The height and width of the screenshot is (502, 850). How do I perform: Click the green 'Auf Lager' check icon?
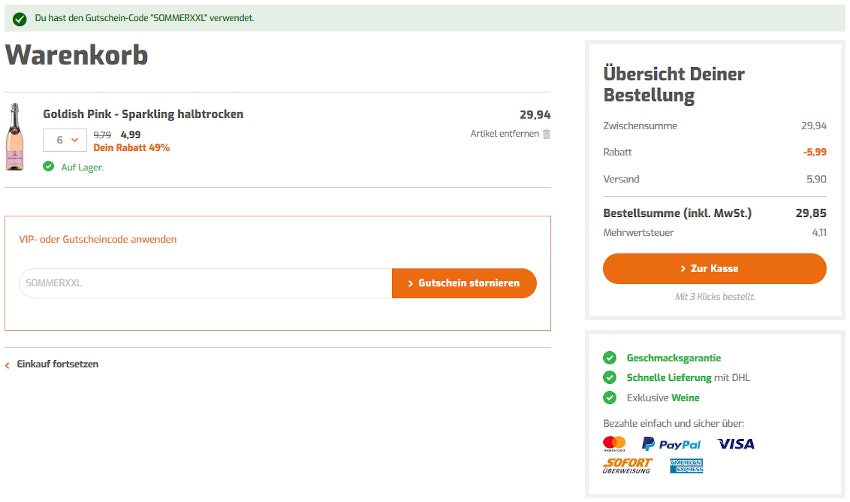pos(49,167)
